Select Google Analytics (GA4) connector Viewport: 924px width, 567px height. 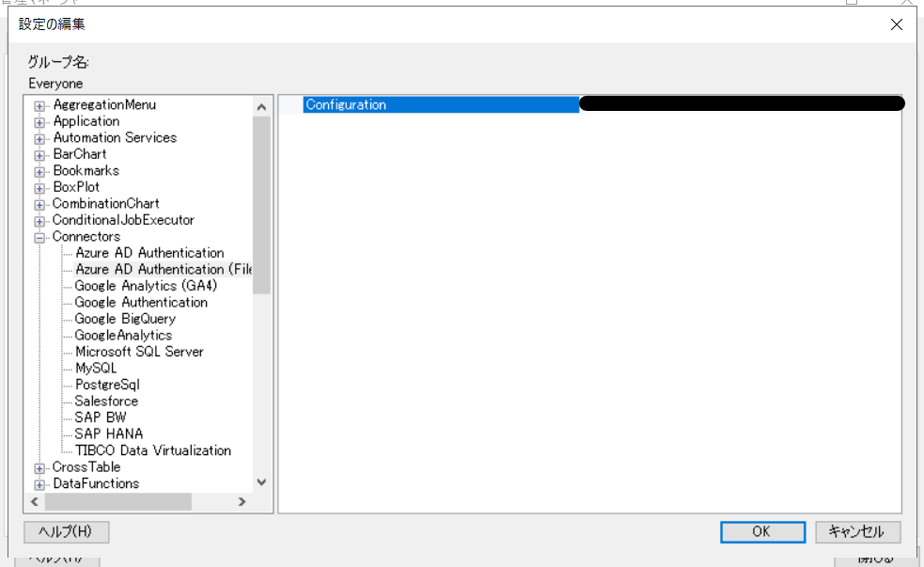146,286
